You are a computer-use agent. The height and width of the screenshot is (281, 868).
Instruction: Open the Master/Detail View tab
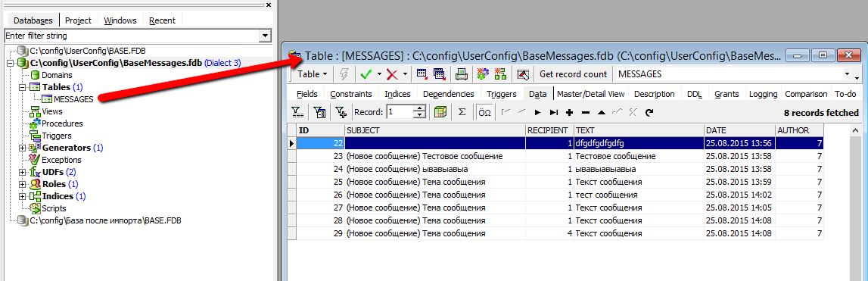[x=591, y=94]
